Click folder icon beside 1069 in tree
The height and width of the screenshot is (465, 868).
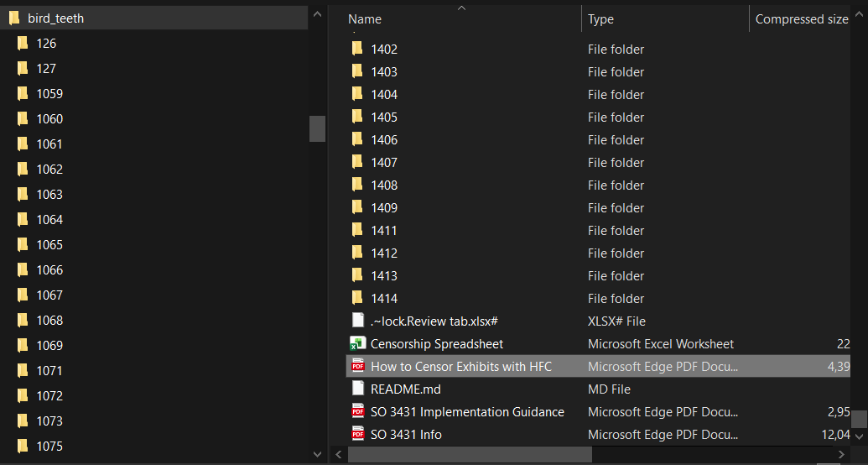(23, 345)
